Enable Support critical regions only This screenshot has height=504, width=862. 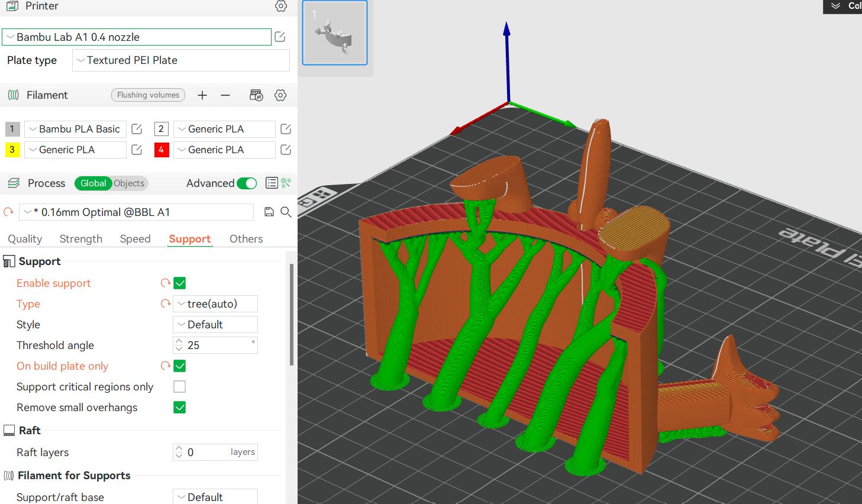coord(180,387)
